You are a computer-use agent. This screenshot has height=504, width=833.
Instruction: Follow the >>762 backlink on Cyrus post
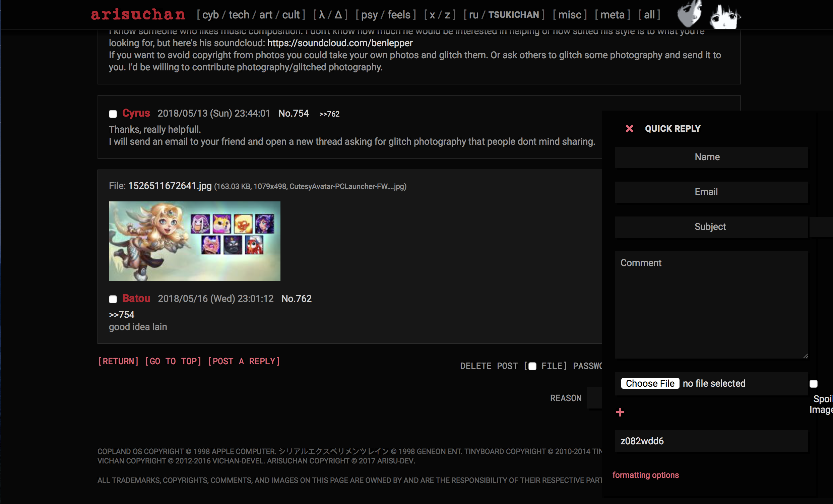point(329,114)
